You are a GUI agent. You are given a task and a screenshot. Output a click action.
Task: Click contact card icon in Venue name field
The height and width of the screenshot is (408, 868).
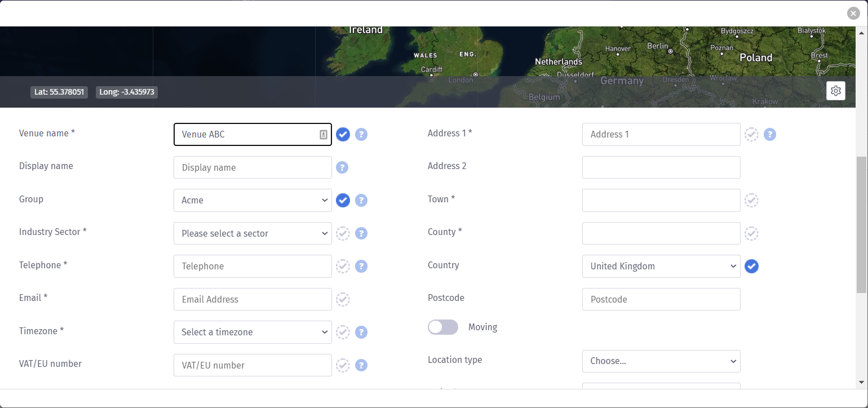point(323,134)
